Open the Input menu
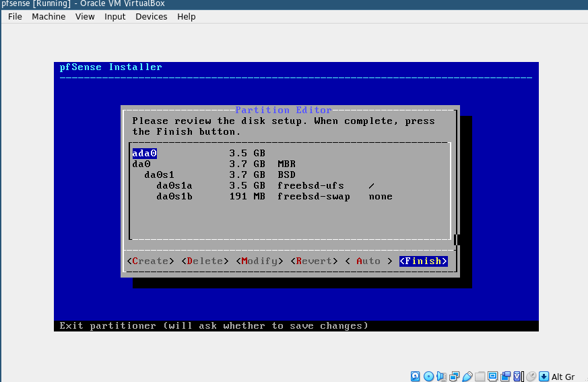Screen dimensions: 588x382 115,17
